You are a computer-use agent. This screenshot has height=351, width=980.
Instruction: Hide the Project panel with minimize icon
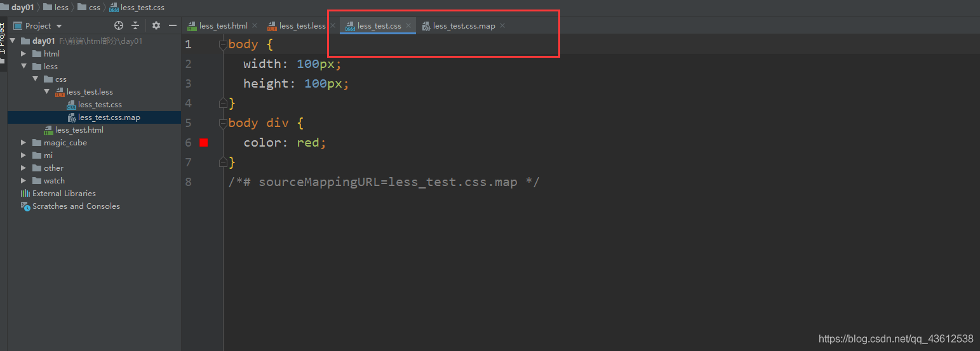(172, 25)
